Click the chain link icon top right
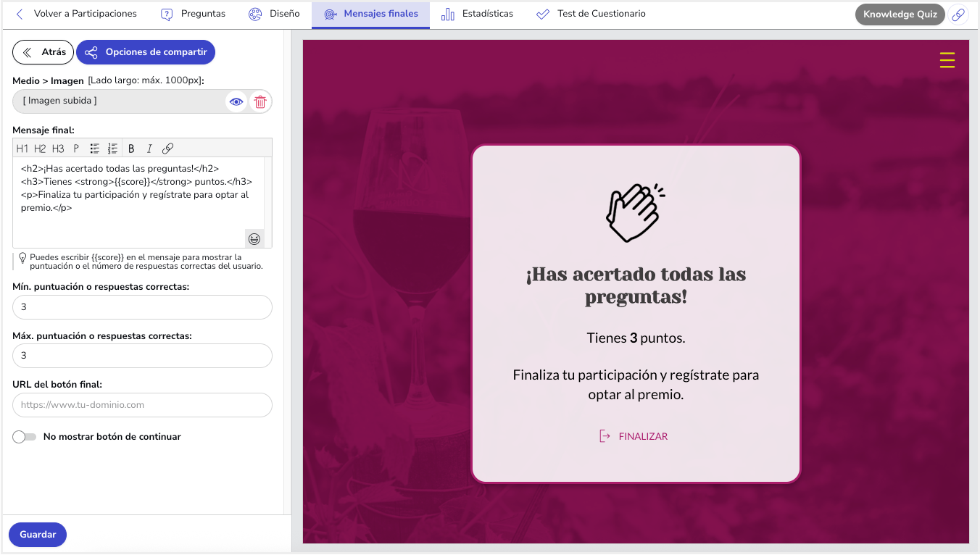This screenshot has height=555, width=980. tap(958, 14)
